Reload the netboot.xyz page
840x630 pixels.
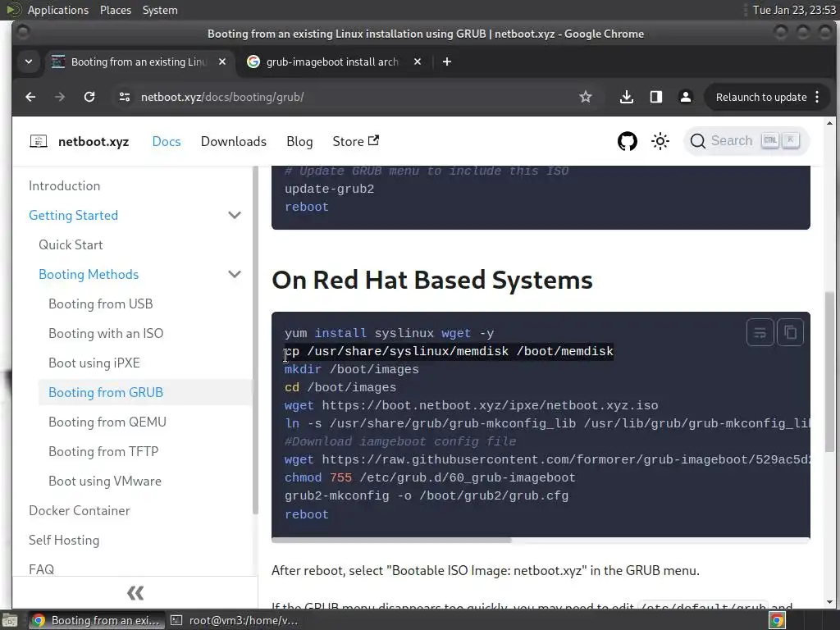pos(89,97)
